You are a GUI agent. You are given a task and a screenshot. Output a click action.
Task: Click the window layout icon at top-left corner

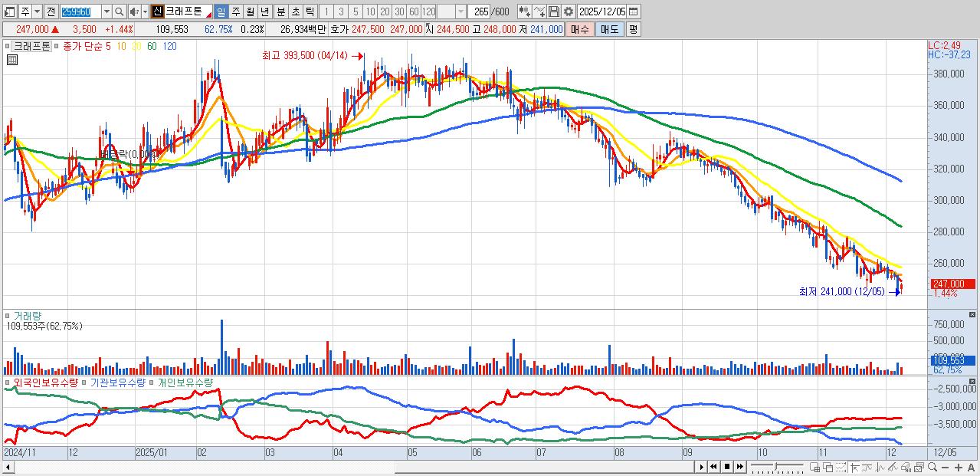pos(9,12)
